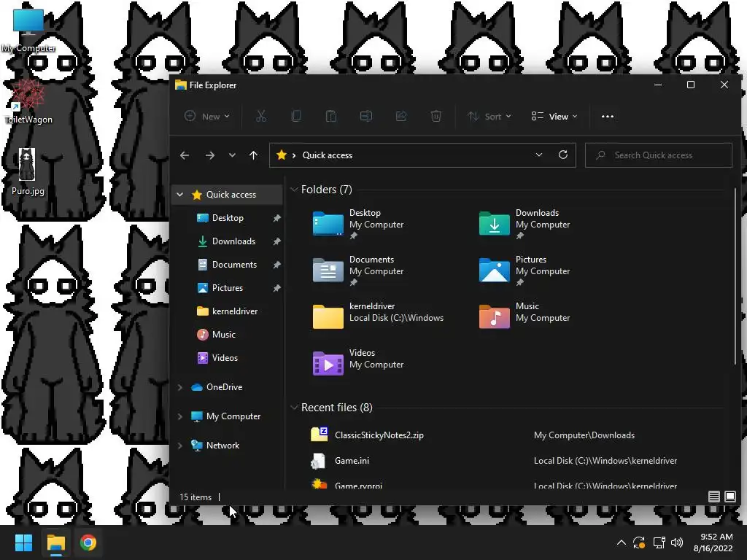747x560 pixels.
Task: Click the Quick access breadcrumb
Action: click(328, 155)
